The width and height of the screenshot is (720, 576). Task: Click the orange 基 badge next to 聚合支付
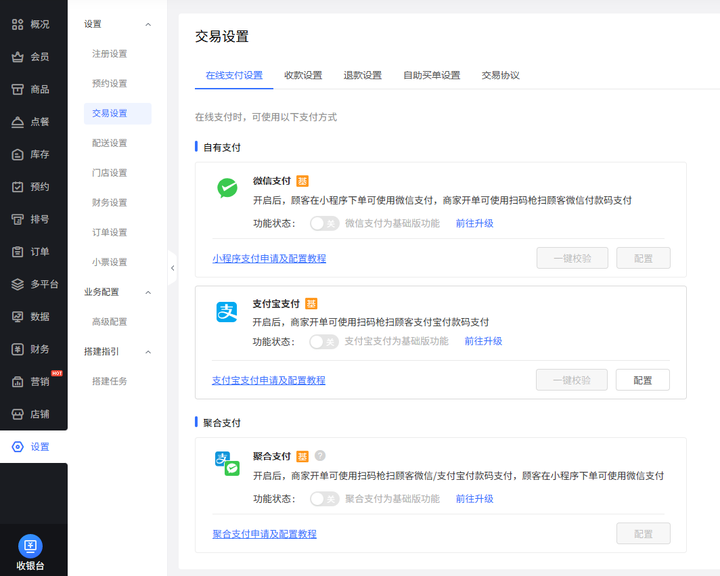[302, 456]
